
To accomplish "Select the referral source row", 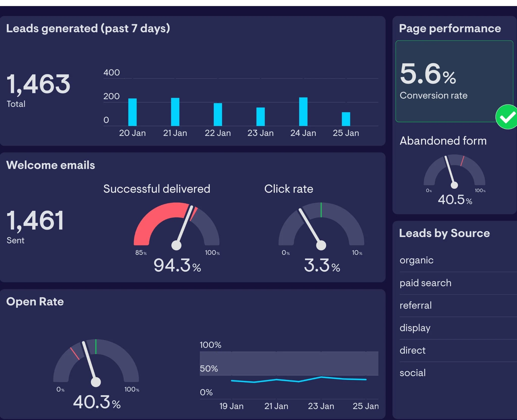I will [416, 305].
